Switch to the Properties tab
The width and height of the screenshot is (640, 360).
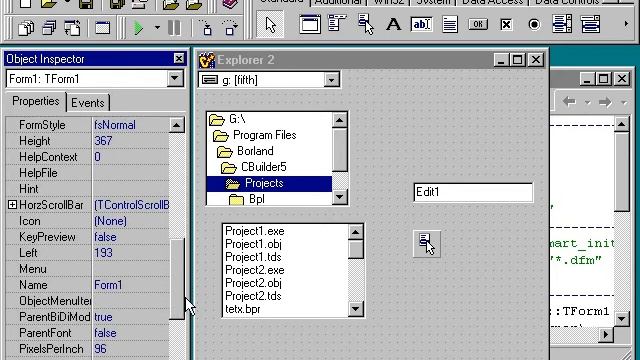click(x=36, y=101)
